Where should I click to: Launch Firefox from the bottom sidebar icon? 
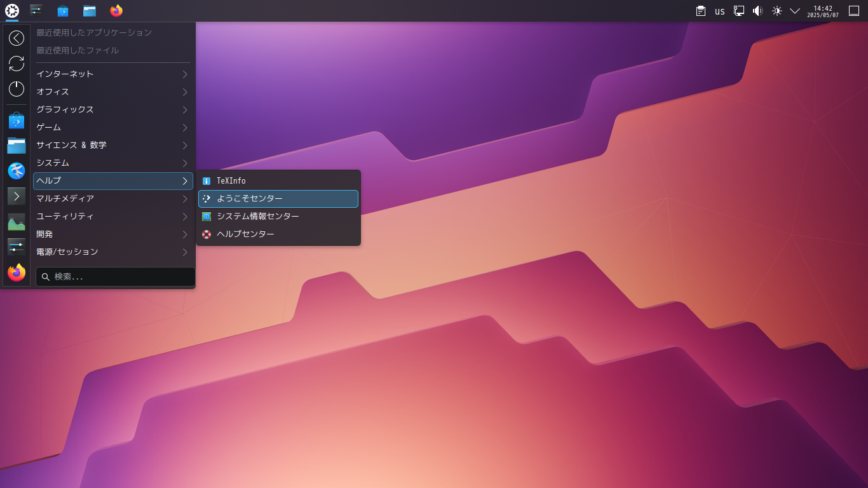16,273
